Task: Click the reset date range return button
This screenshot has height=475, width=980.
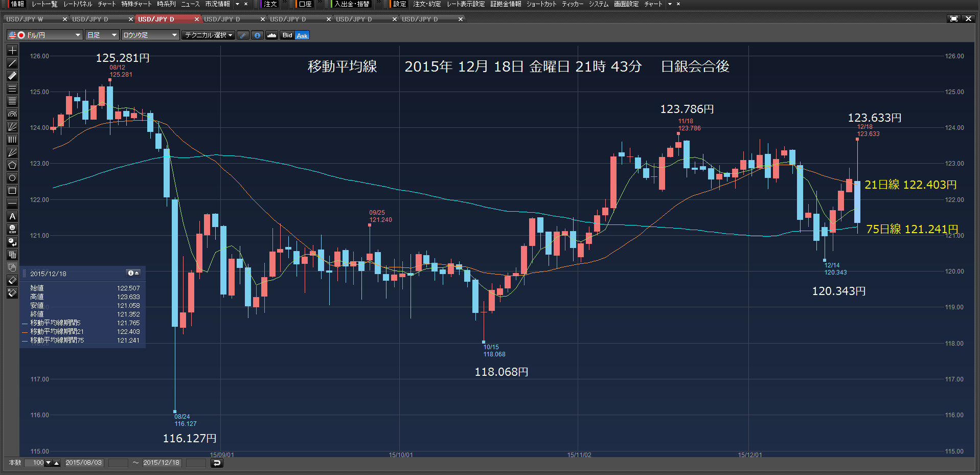Action: click(217, 463)
